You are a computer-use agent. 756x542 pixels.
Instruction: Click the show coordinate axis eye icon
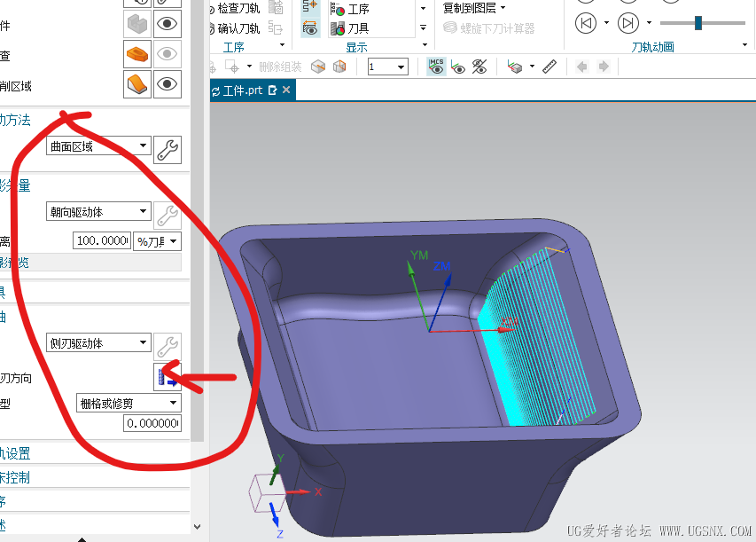tap(458, 67)
